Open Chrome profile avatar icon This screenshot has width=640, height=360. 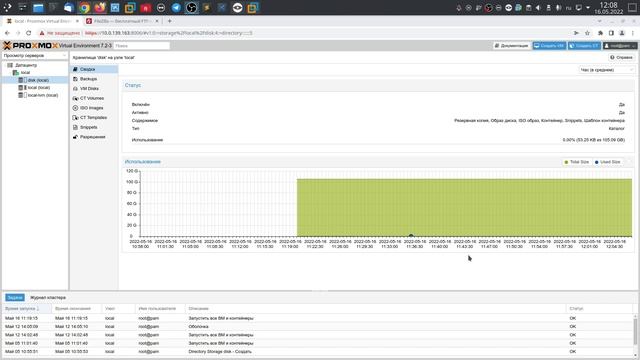click(622, 33)
